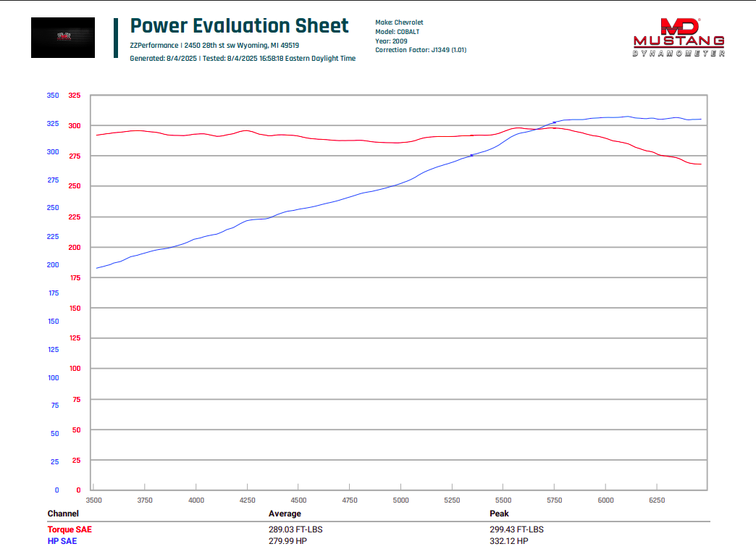Click the blue 350 horsepower axis label

[x=53, y=96]
